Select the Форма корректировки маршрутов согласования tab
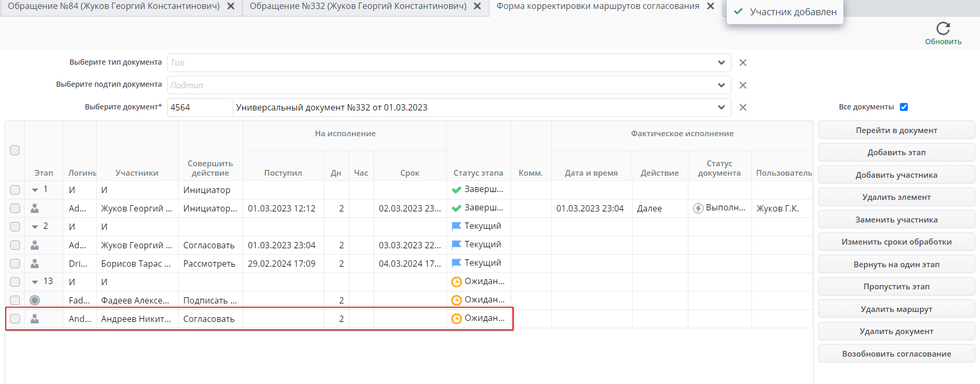 click(x=598, y=6)
